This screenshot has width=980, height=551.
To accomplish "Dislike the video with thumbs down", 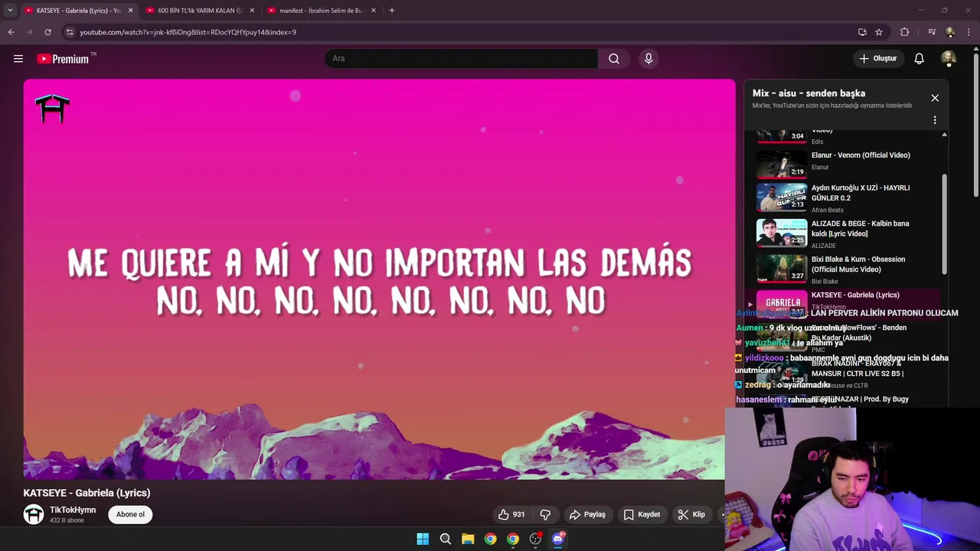I will (545, 514).
